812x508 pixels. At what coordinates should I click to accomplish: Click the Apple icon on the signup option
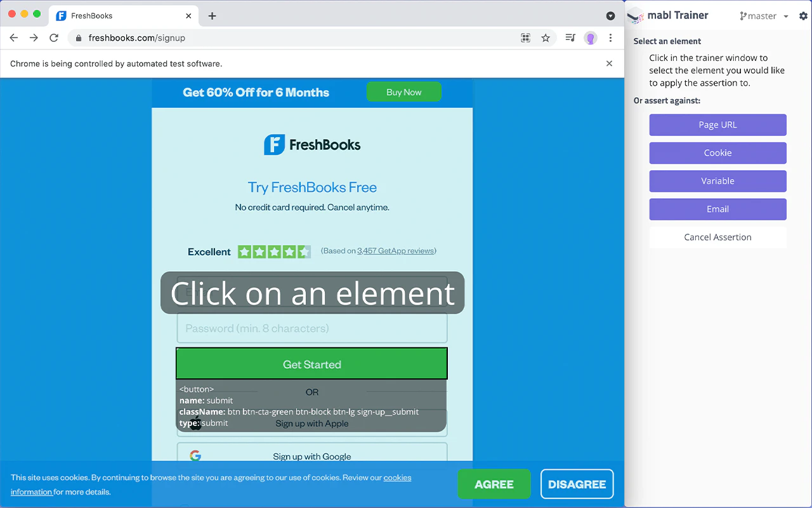[x=195, y=423]
